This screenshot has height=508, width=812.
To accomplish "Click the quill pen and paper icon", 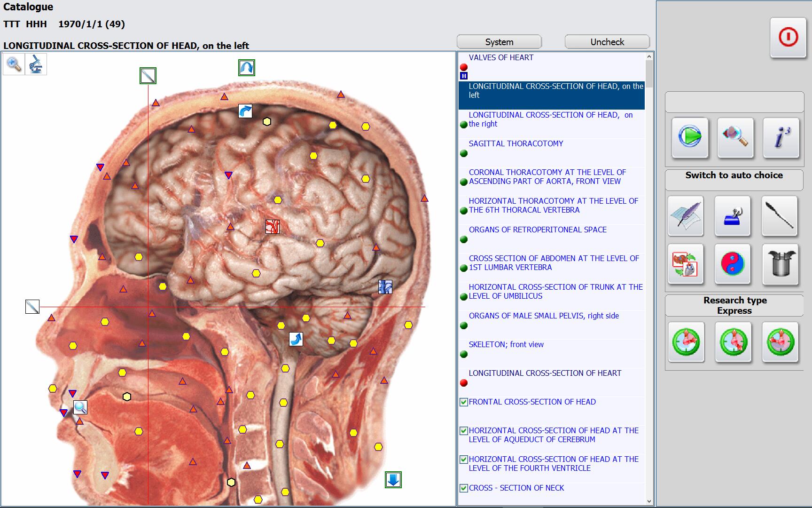I will coord(686,216).
